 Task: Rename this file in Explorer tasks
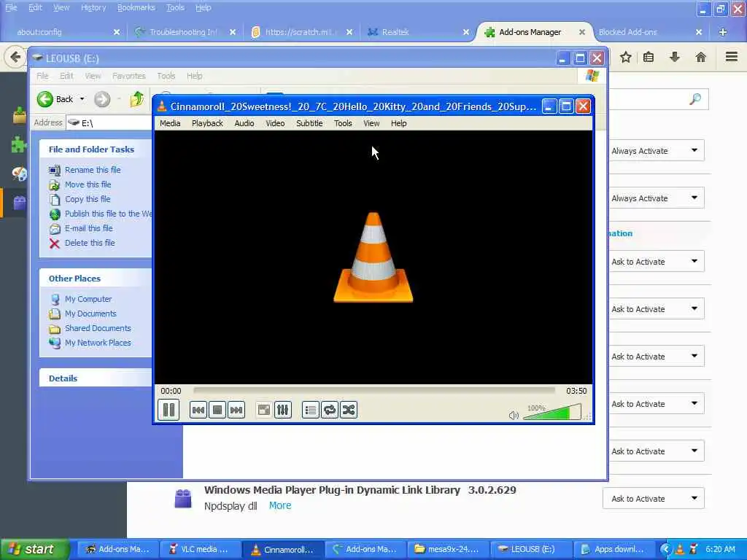coord(93,170)
